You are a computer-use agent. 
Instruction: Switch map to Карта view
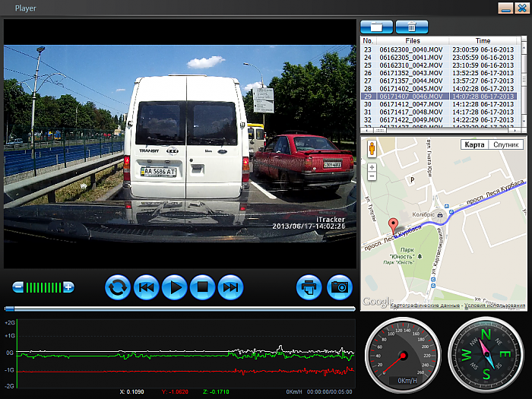coord(474,144)
